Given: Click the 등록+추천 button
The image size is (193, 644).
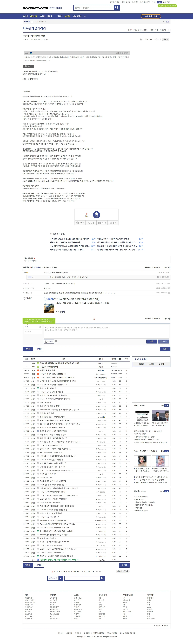Looking at the screenshot, I should tap(163, 341).
